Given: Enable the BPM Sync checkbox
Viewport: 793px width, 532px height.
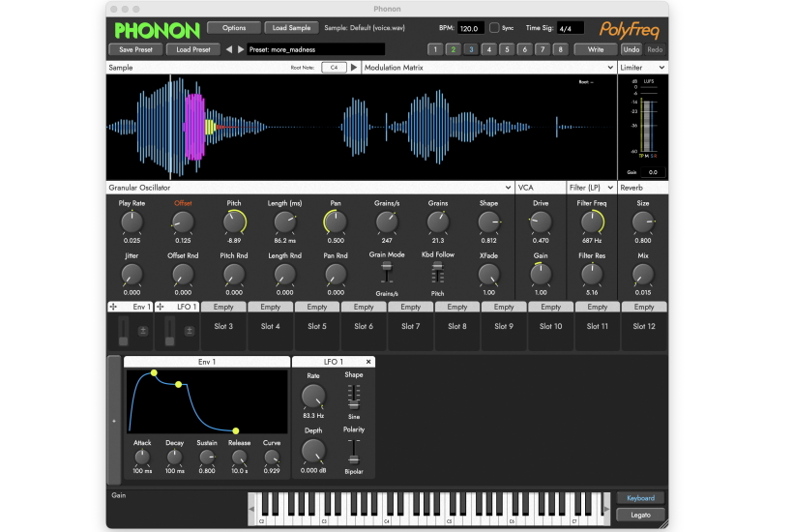Looking at the screenshot, I should coord(494,28).
